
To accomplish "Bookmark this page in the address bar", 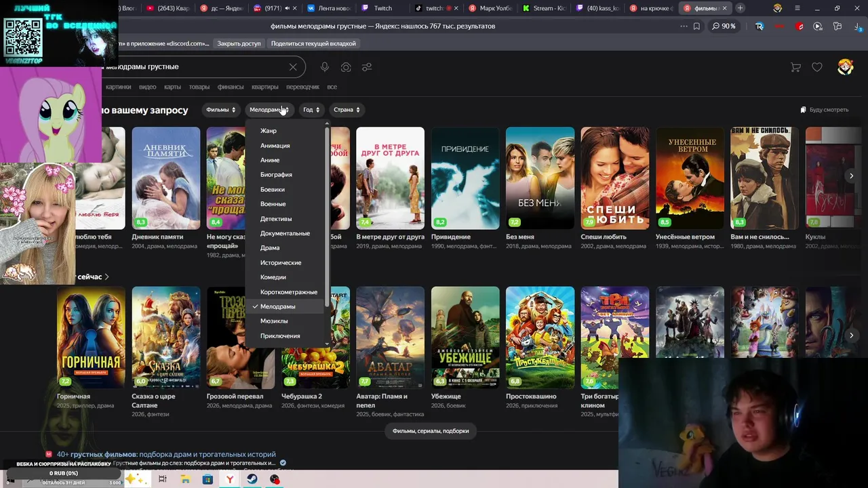I will [x=696, y=26].
